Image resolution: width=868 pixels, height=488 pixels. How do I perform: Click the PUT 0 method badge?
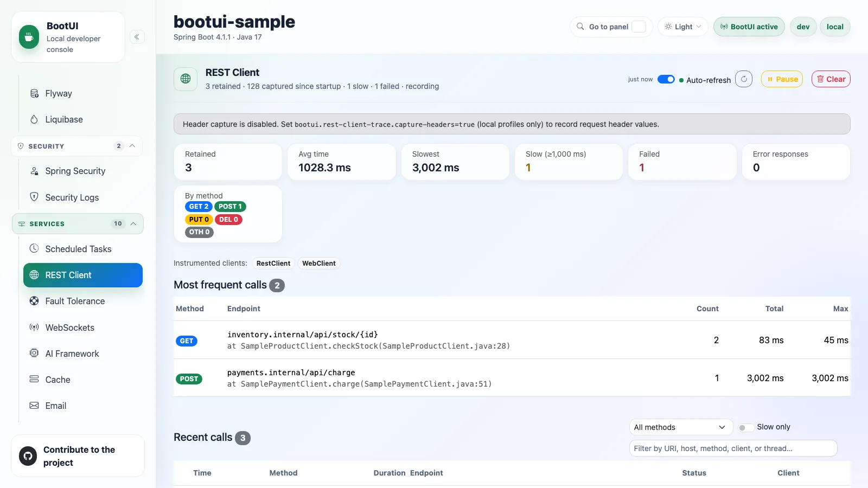199,220
